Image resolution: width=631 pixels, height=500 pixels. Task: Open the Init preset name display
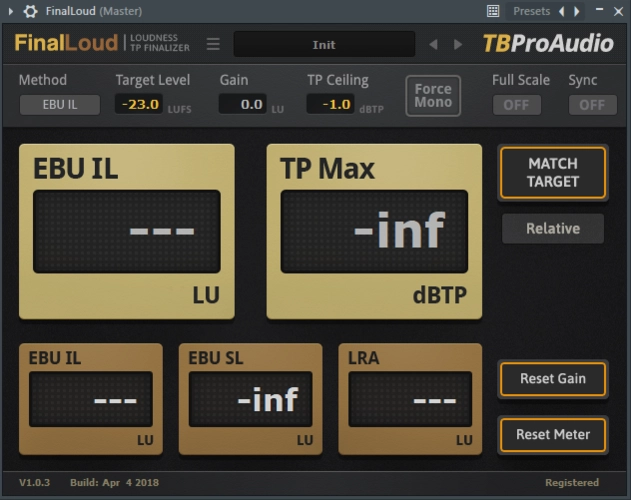324,44
